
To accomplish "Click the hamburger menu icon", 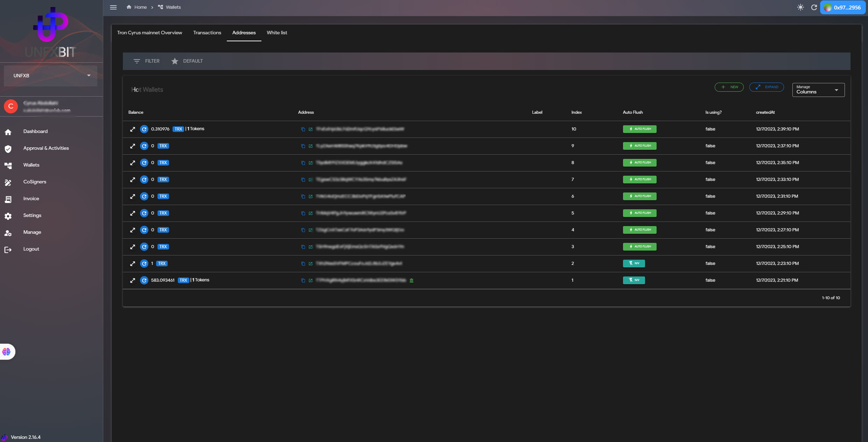I will 113,7.
